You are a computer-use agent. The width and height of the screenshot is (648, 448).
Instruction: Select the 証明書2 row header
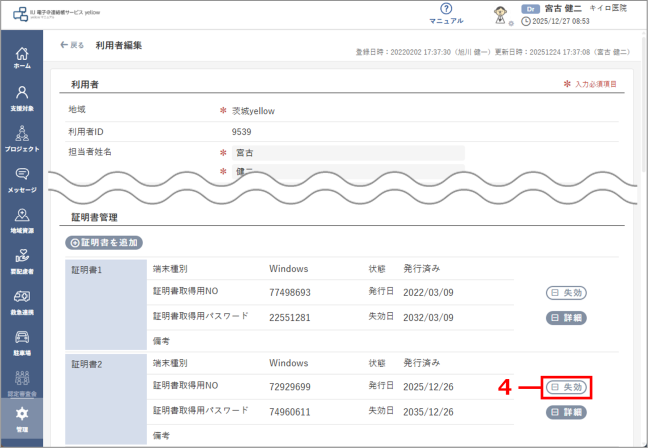click(105, 364)
